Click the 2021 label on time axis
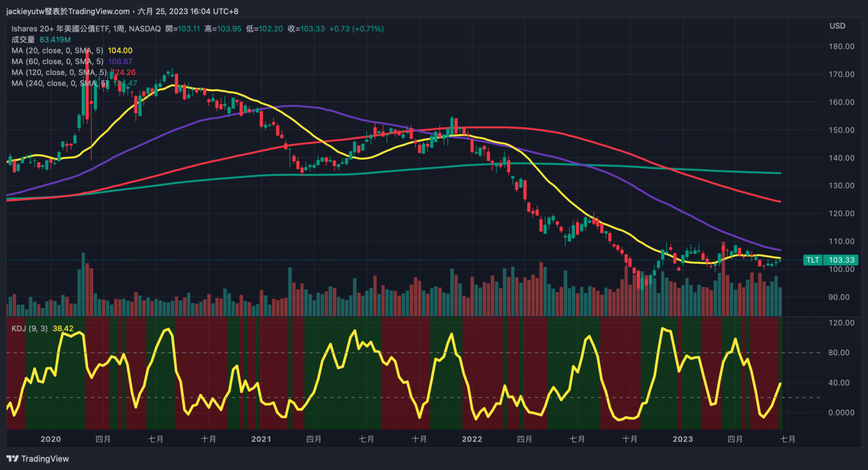This screenshot has width=868, height=470. pyautogui.click(x=261, y=439)
